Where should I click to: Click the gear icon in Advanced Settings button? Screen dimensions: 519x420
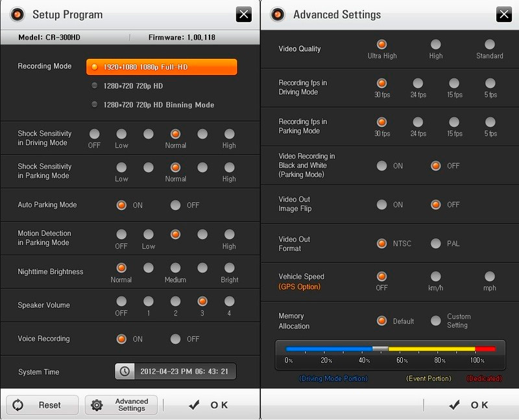pyautogui.click(x=97, y=405)
